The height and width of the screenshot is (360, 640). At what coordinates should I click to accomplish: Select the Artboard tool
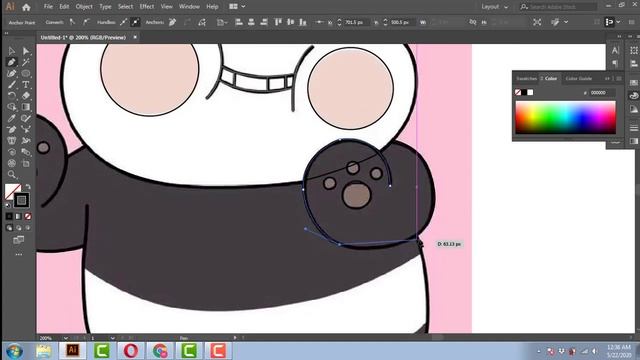(26, 164)
